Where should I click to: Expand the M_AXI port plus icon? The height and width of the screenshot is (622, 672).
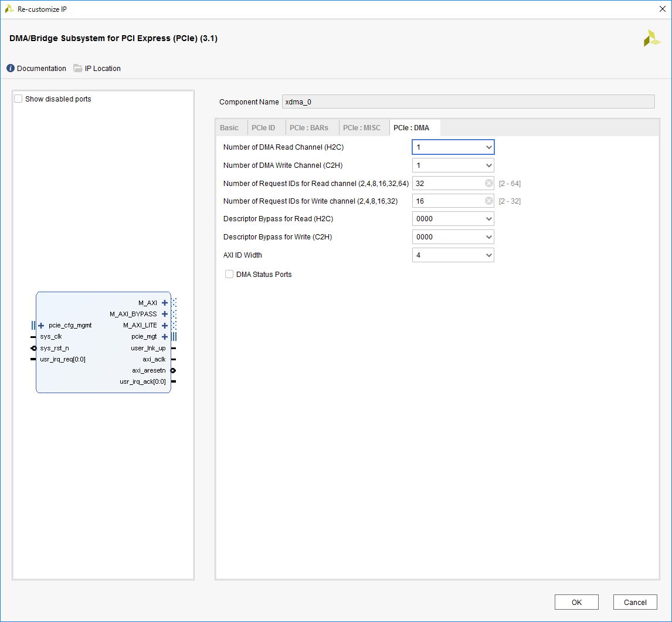pyautogui.click(x=165, y=303)
